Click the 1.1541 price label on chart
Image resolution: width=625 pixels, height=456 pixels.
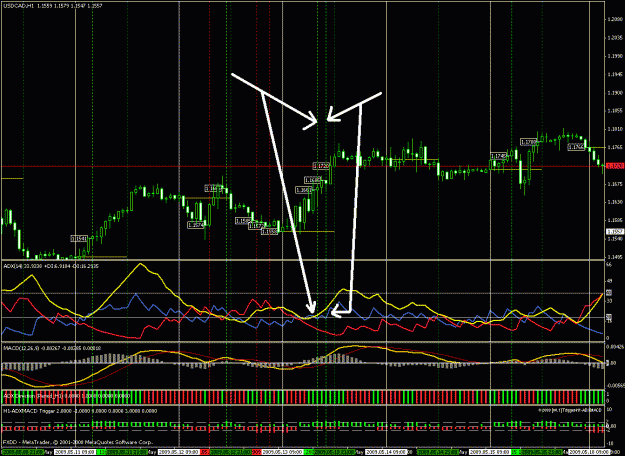[79, 239]
